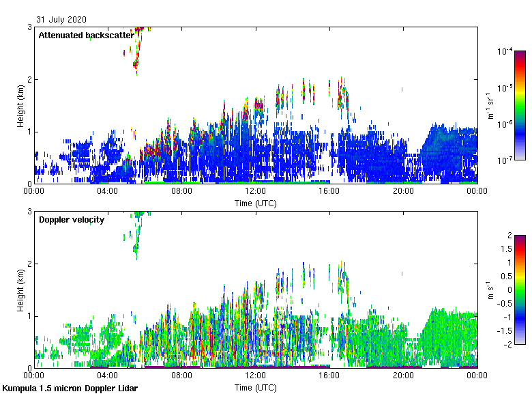Click the attenuated backscatter plot area
Image resolution: width=532 pixels, height=396 pixels.
[256, 105]
